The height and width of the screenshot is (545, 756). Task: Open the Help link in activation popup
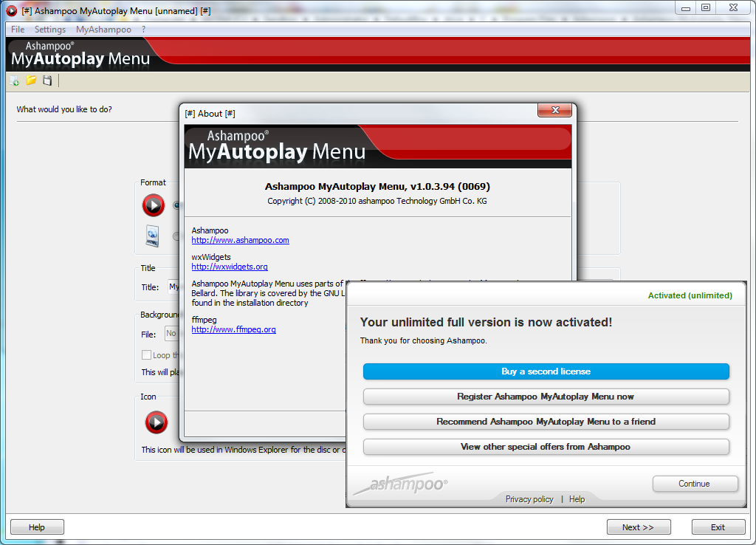pyautogui.click(x=577, y=499)
